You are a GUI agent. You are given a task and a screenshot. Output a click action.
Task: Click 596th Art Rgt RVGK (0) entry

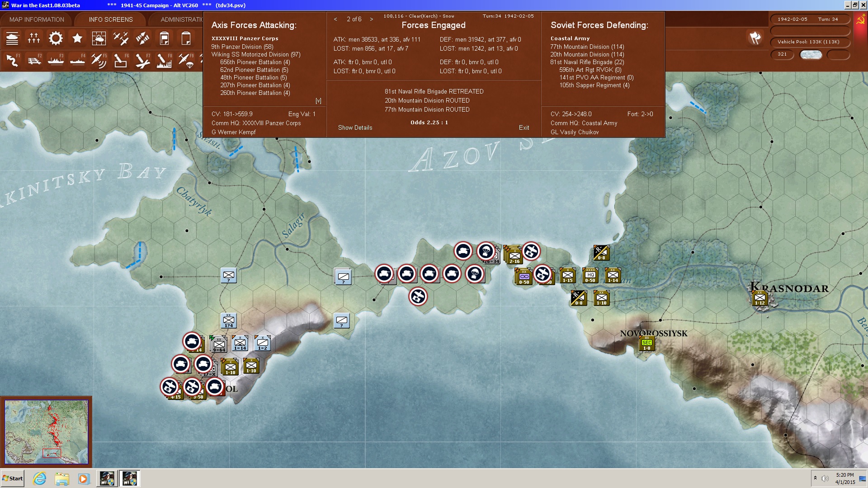tap(590, 70)
